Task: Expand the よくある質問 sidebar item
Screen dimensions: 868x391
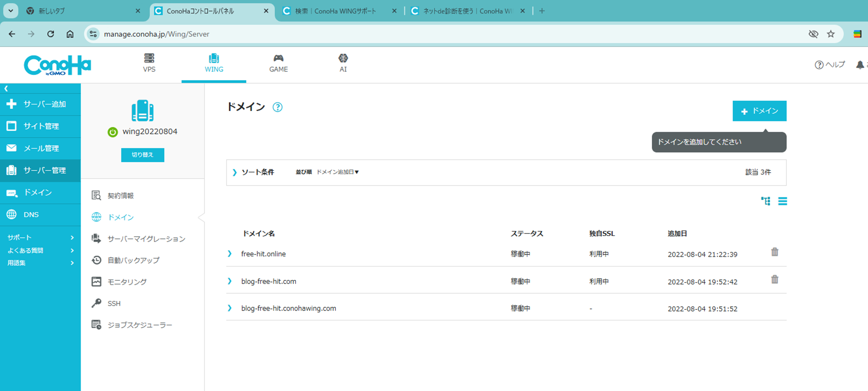Action: [40, 250]
